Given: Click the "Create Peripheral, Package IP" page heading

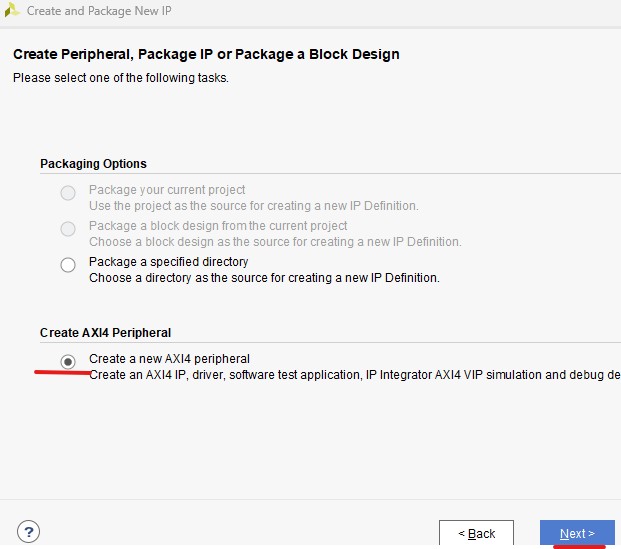Looking at the screenshot, I should pyautogui.click(x=206, y=53).
